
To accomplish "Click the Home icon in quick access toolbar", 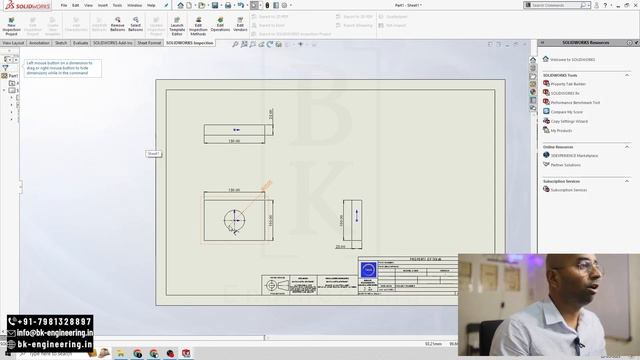I will (x=180, y=5).
